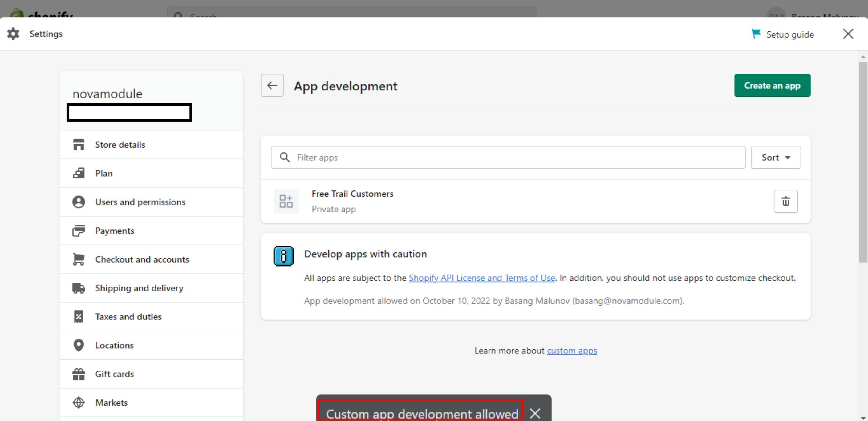Viewport: 868px width, 421px height.
Task: Click the vertical scrollbar thumb
Action: pyautogui.click(x=863, y=162)
